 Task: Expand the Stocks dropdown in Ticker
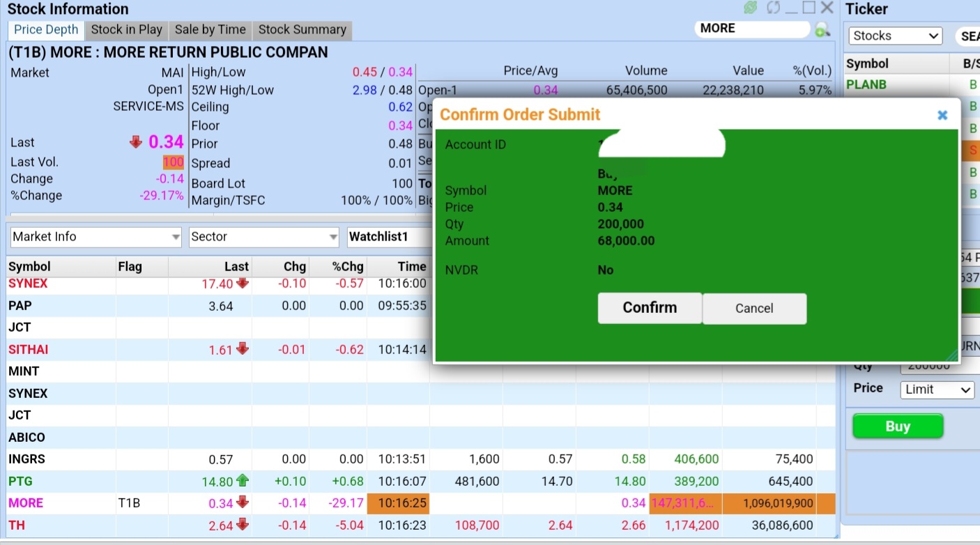[x=895, y=36]
